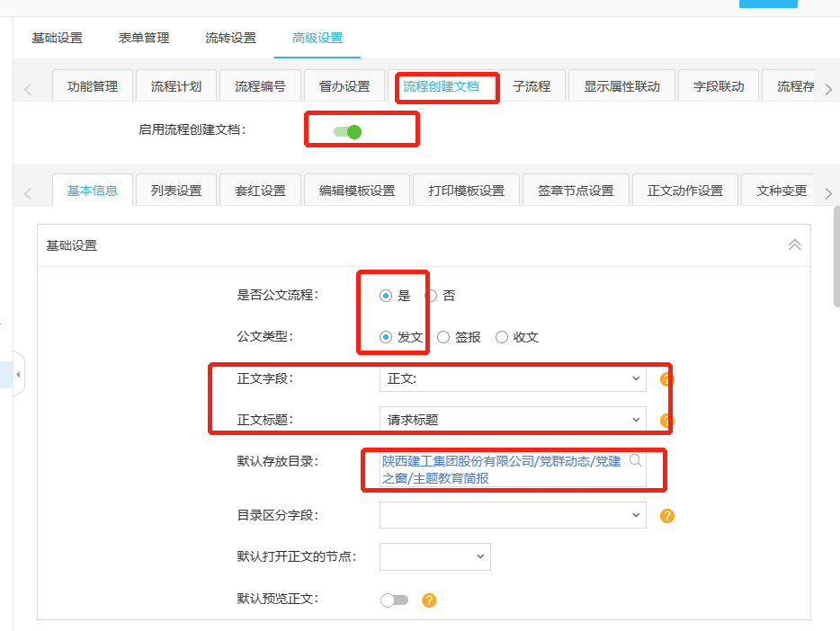
Task: Choose 签报 as 公文类型
Action: click(443, 337)
